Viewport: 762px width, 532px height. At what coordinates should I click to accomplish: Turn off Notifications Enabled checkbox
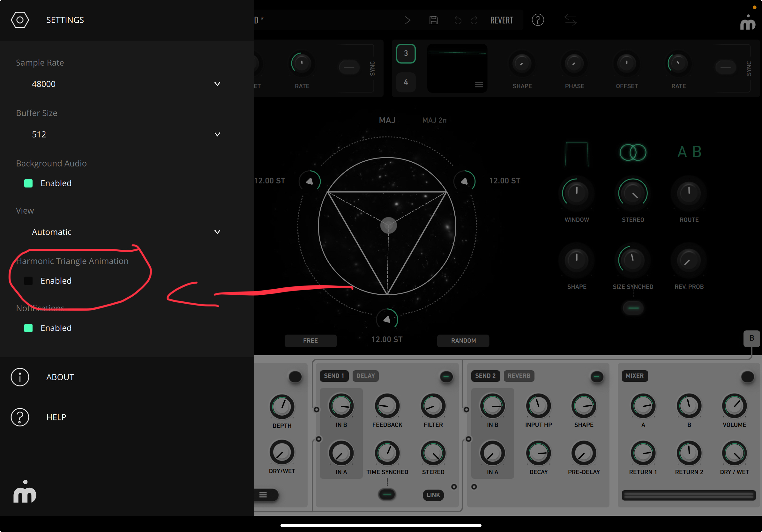tap(28, 328)
